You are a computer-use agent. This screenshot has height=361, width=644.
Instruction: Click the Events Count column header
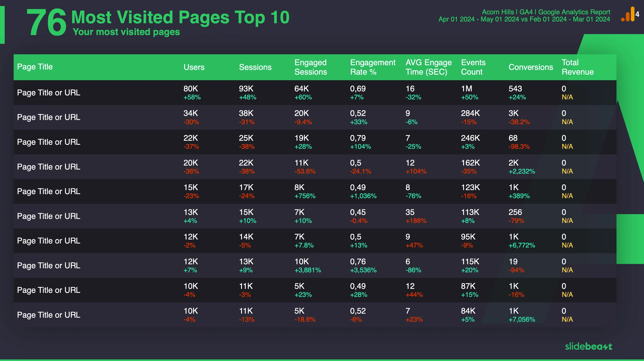[x=472, y=67]
